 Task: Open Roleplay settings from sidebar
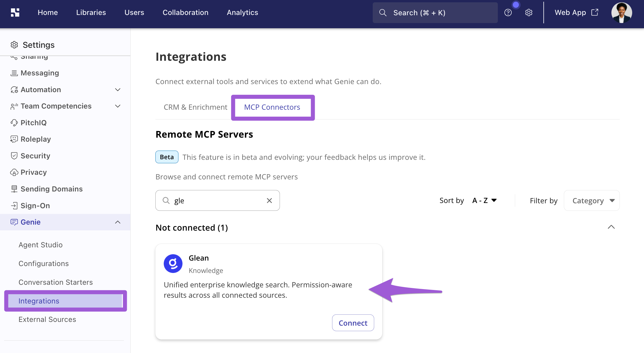pyautogui.click(x=31, y=139)
